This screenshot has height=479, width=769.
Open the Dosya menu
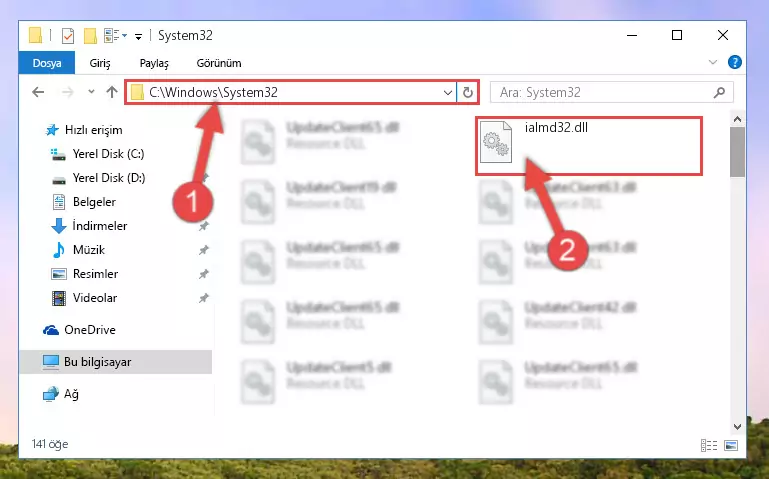tap(47, 63)
